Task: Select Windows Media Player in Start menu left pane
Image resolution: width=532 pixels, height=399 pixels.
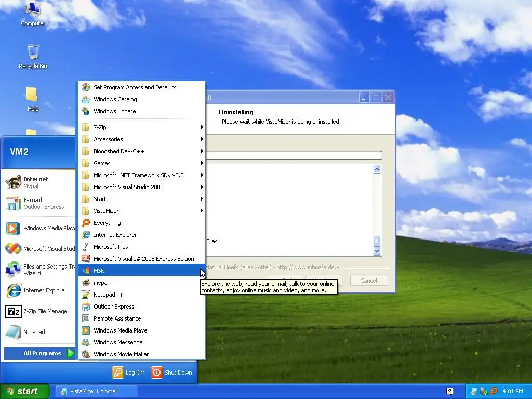Action: click(41, 228)
